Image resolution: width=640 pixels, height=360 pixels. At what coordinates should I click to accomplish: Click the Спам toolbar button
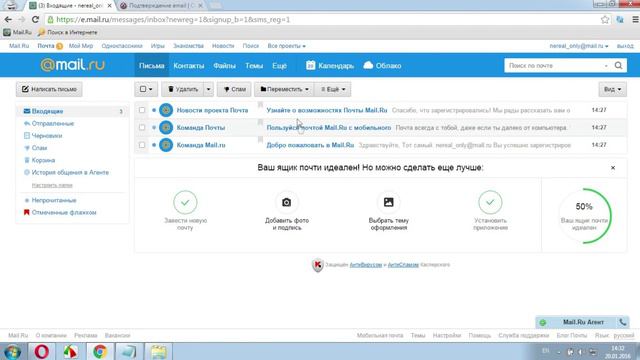[x=234, y=89]
